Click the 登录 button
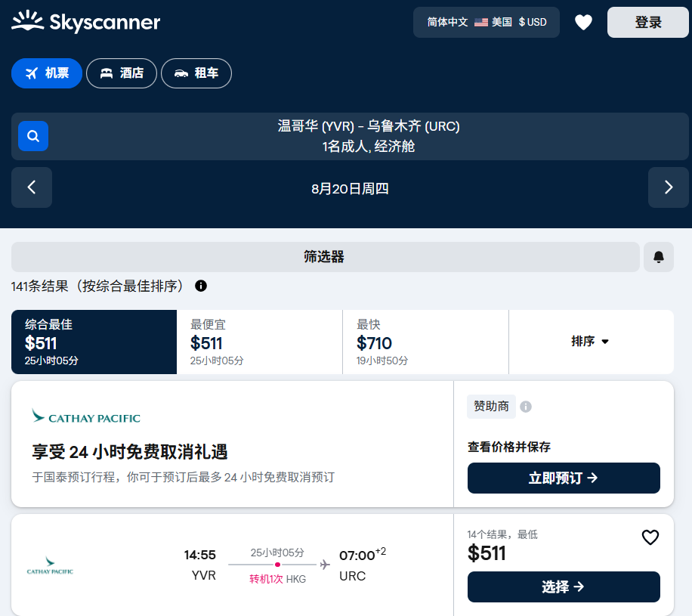The height and width of the screenshot is (616, 692). pos(647,23)
